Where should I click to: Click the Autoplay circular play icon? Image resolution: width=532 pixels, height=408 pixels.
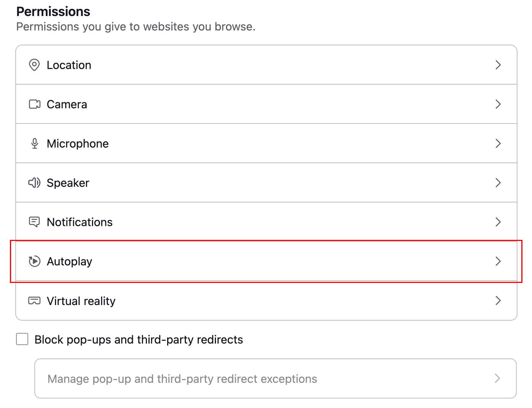click(x=35, y=261)
